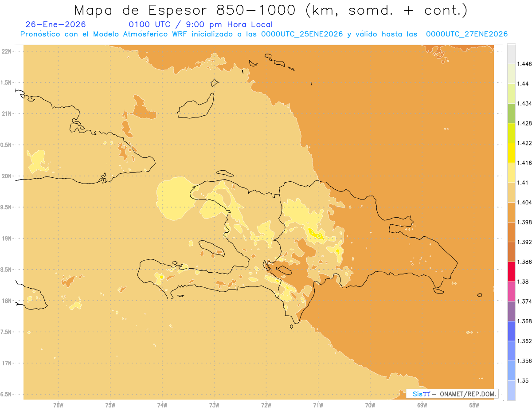Click the 70W longitude label

(x=370, y=405)
